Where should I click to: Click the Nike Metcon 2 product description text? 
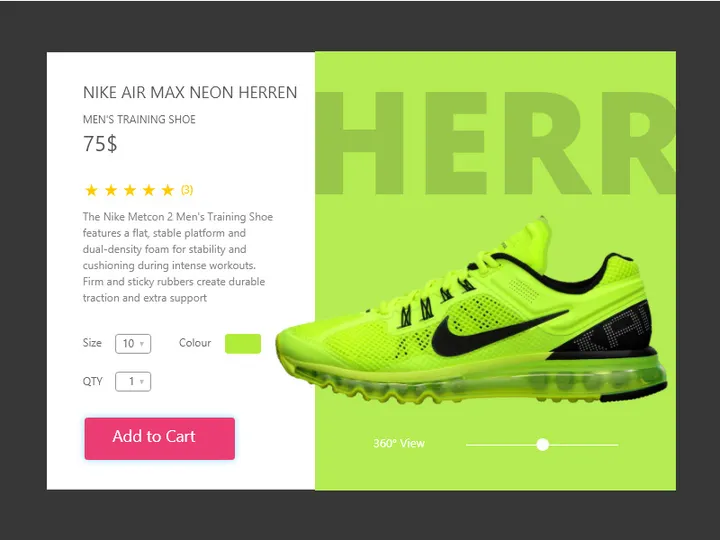tap(178, 257)
